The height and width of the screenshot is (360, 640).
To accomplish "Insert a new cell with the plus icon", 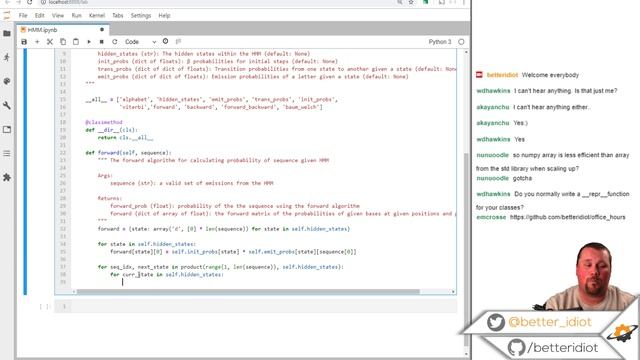I will coord(37,42).
